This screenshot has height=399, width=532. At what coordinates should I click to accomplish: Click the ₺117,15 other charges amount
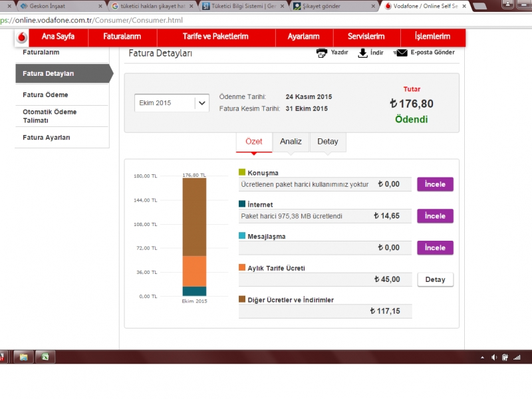tap(385, 311)
